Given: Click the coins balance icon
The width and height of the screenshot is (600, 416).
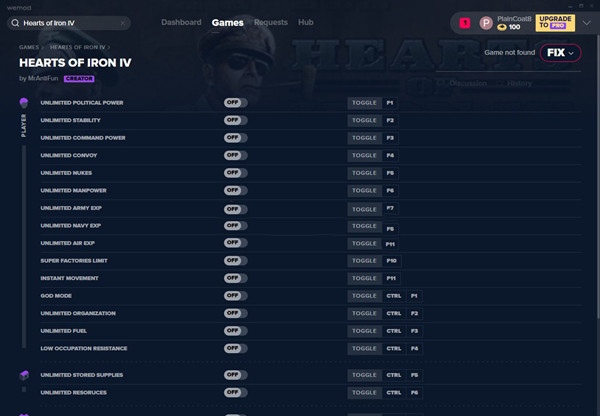Looking at the screenshot, I should [502, 27].
